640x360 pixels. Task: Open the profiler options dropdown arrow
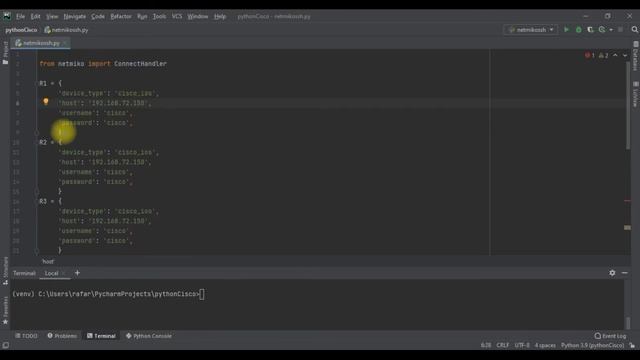611,30
